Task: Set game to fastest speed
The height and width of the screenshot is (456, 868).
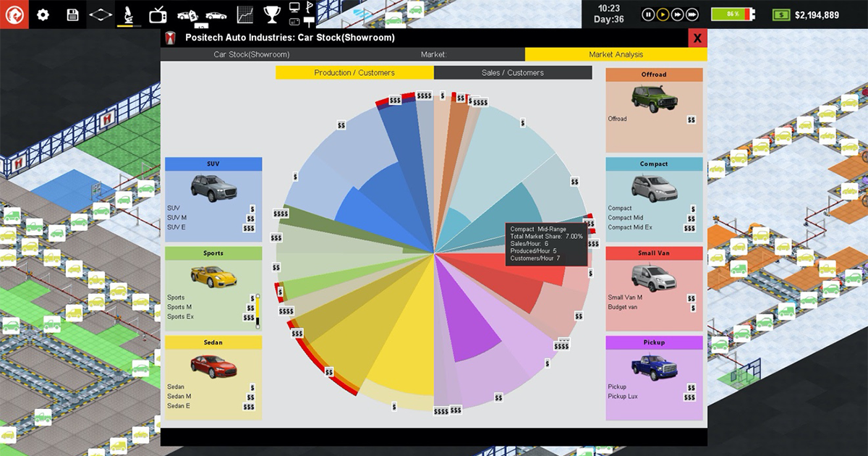Action: 692,14
